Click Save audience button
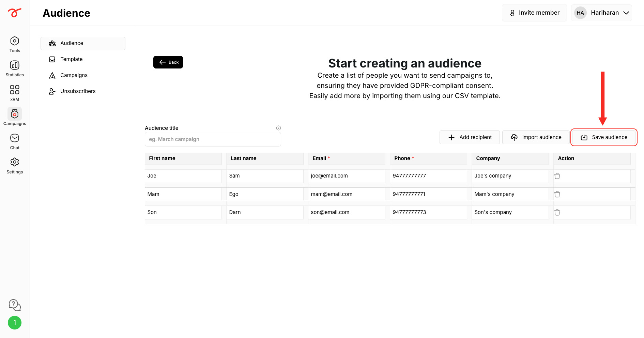This screenshot has height=338, width=644. (x=604, y=137)
